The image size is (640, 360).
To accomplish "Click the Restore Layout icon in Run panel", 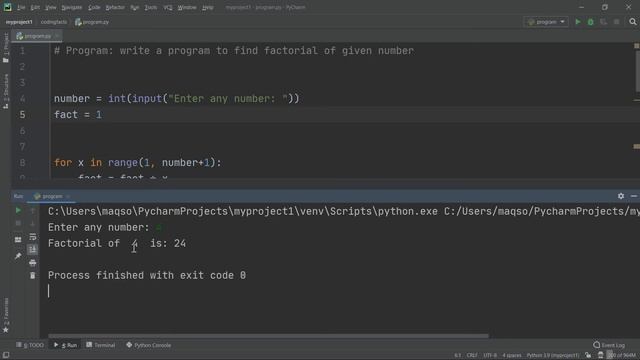I will (x=18, y=240).
